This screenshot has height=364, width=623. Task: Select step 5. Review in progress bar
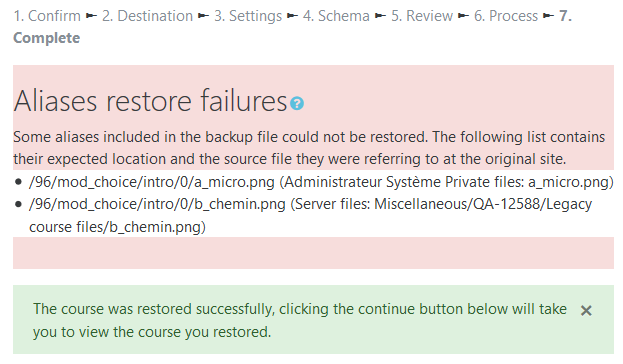pyautogui.click(x=422, y=16)
